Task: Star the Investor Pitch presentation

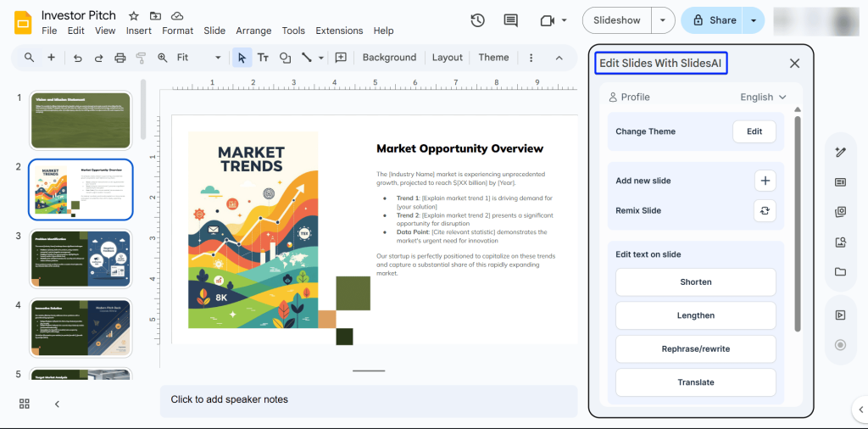Action: tap(134, 16)
